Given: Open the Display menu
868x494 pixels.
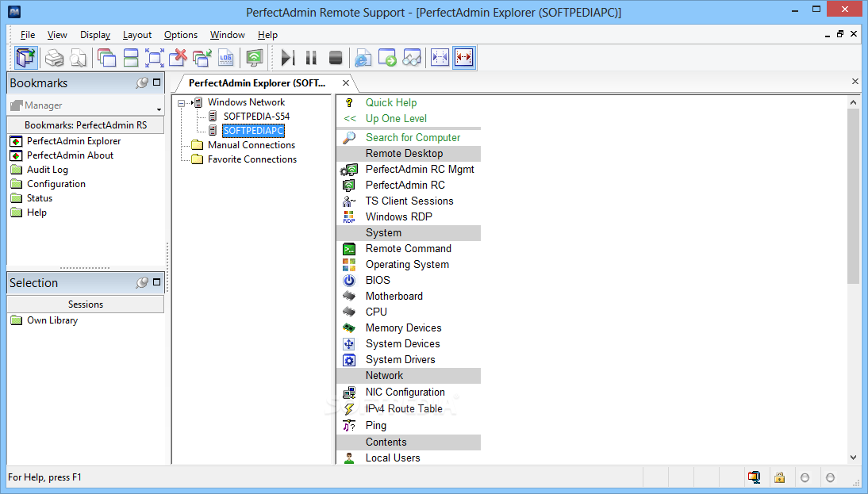Looking at the screenshot, I should (x=95, y=35).
